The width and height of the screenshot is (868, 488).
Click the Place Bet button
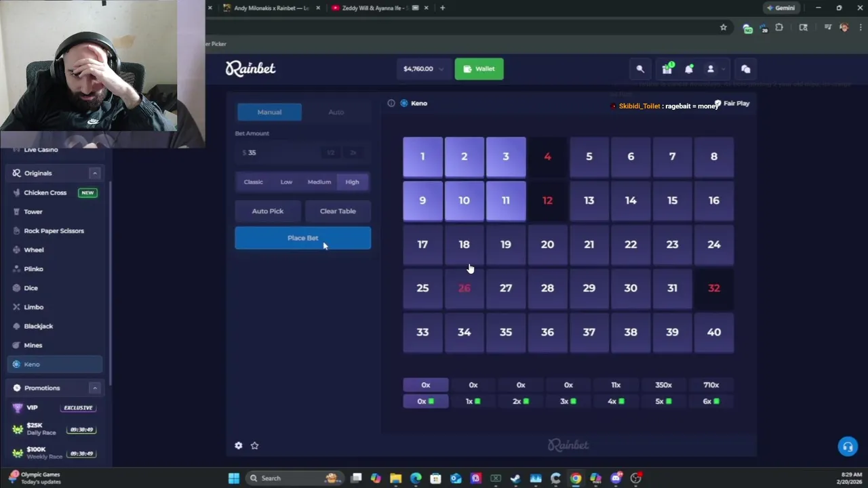point(303,238)
